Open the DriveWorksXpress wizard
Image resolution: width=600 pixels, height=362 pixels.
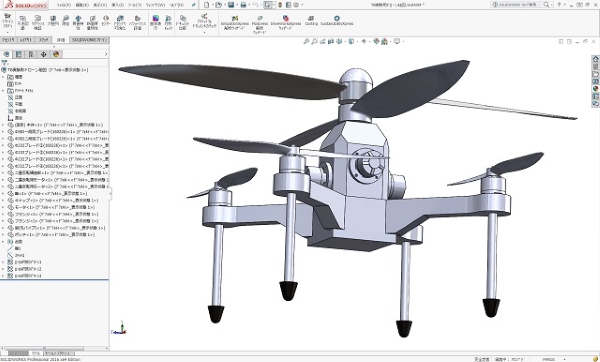coord(285,23)
